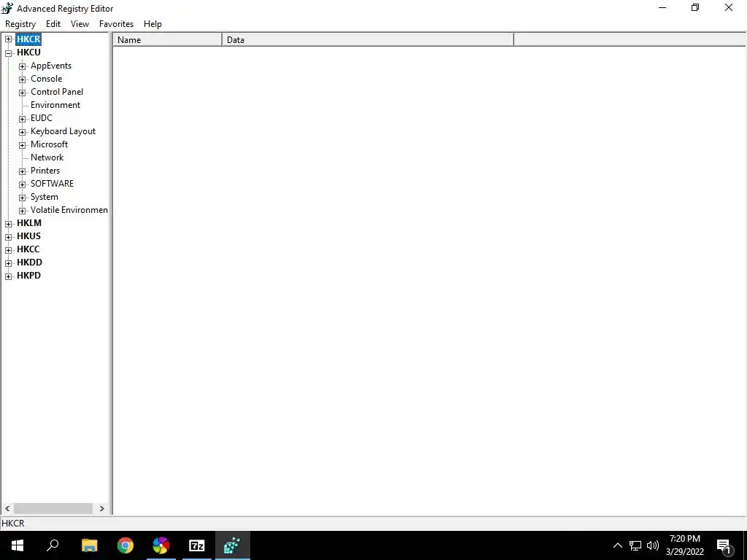Sort by the Data column header
This screenshot has width=747, height=560.
click(x=368, y=40)
